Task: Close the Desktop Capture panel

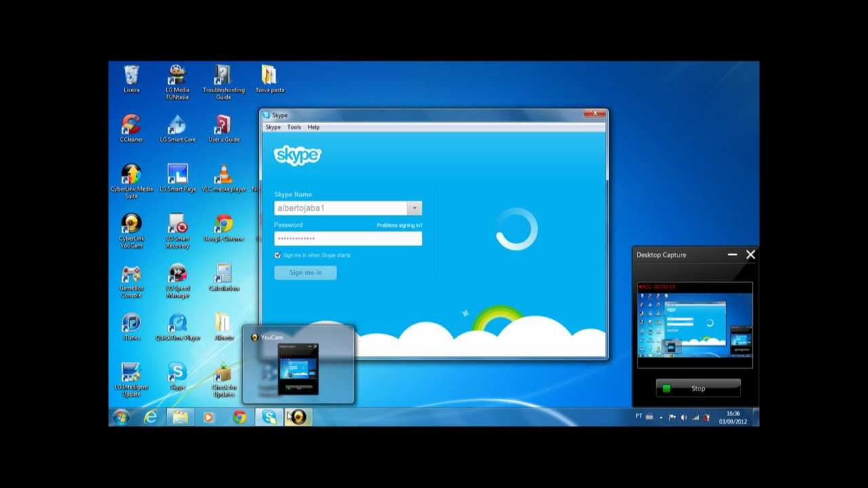Action: [x=751, y=255]
